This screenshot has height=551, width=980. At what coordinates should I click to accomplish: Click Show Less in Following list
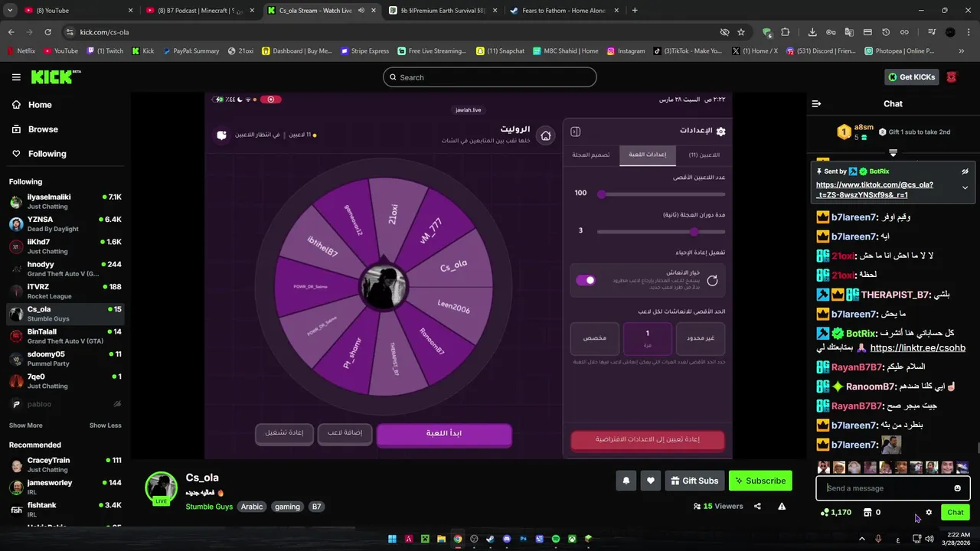tap(106, 425)
